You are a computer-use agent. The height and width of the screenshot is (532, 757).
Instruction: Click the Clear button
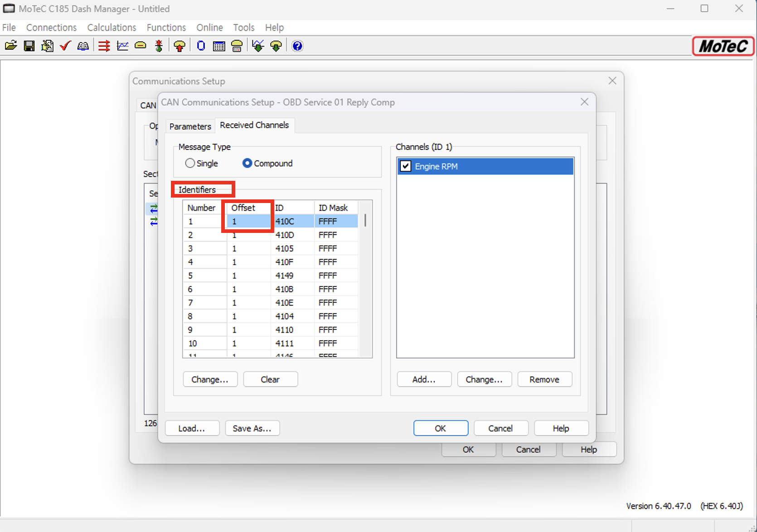point(270,379)
